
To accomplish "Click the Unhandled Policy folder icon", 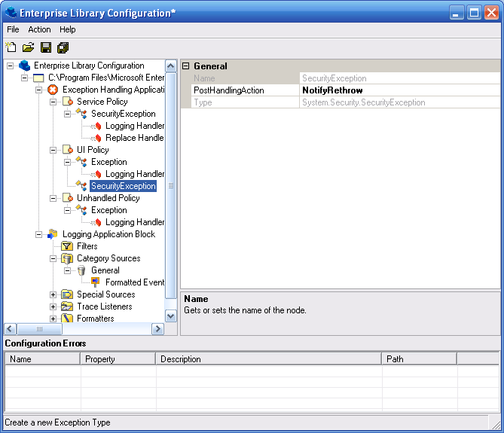I will [x=68, y=198].
